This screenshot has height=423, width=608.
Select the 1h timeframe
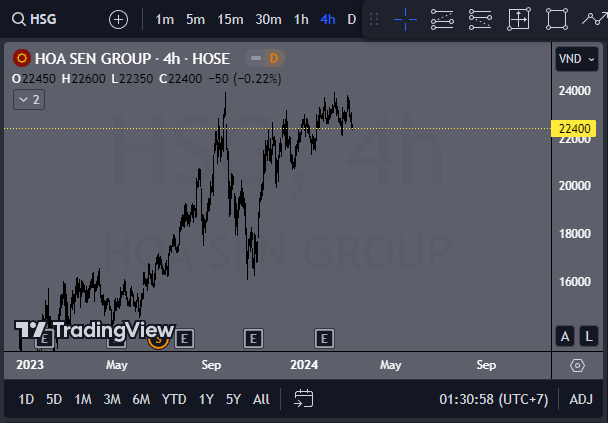coord(301,19)
